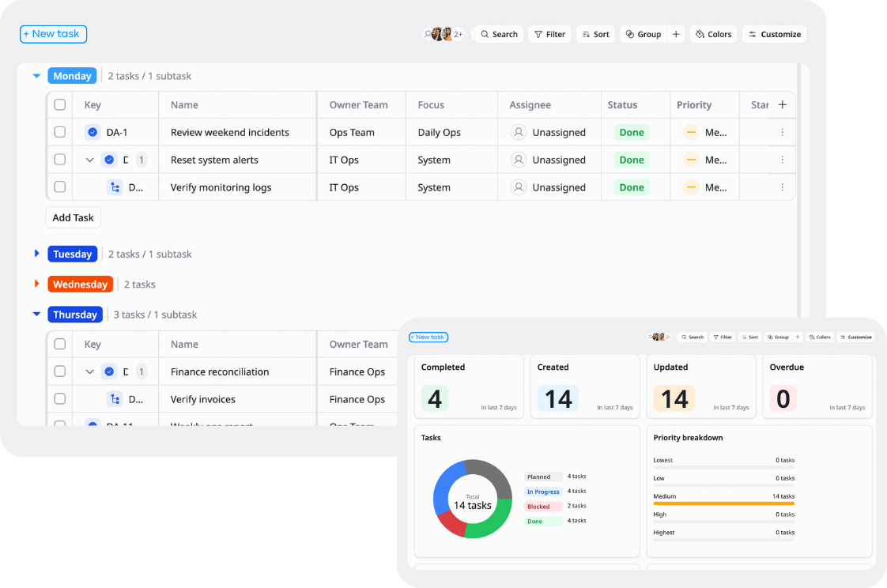Collapse the Thursday group
This screenshot has height=588, width=887.
coord(37,315)
